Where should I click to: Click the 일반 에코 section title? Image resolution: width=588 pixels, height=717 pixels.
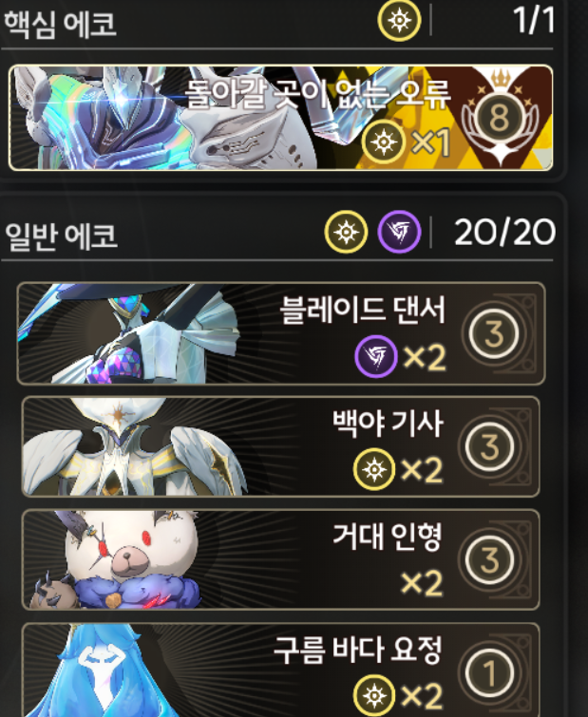[x=61, y=236]
